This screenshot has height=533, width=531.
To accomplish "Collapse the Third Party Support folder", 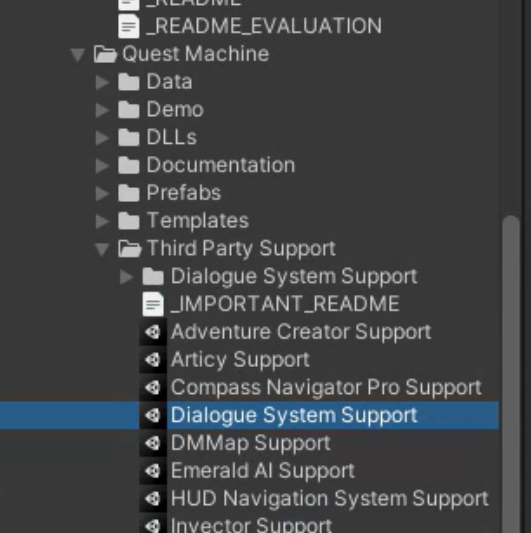I will [102, 250].
